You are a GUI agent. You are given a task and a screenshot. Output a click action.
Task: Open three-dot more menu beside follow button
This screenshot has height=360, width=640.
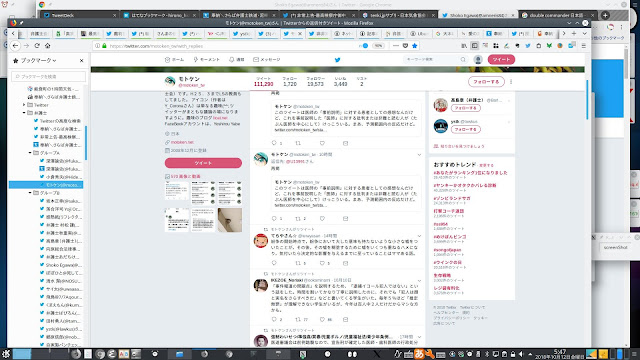coord(511,82)
